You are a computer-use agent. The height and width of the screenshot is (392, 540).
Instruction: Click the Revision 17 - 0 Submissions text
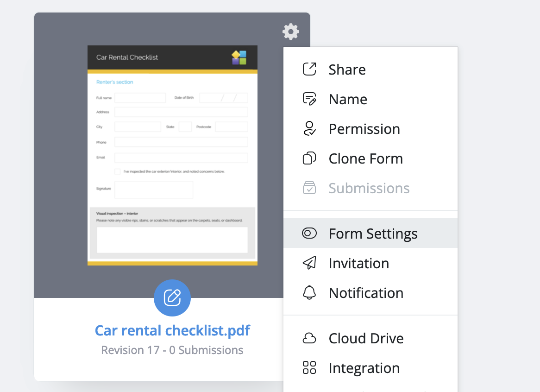point(172,350)
